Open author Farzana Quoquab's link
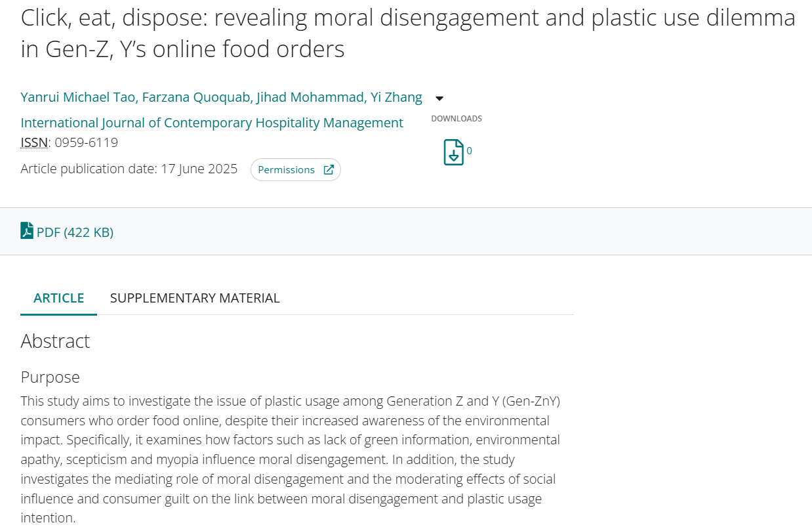Image resolution: width=812 pixels, height=527 pixels. tap(196, 98)
